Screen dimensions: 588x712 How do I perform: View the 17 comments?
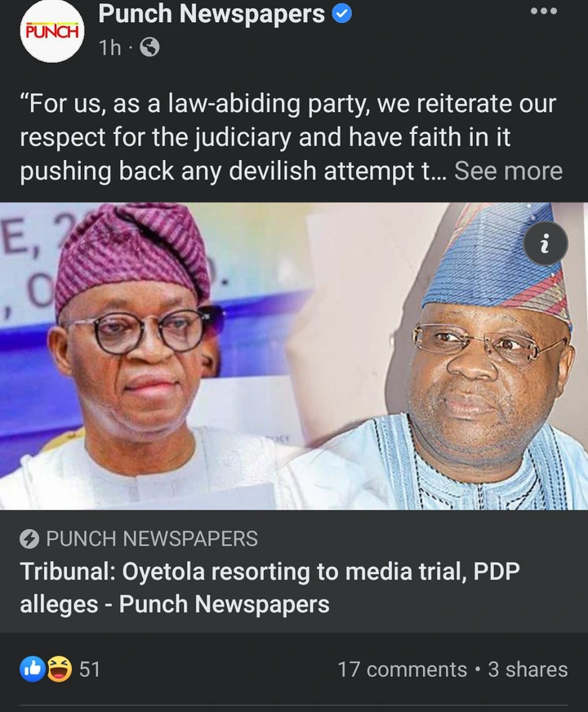point(403,670)
